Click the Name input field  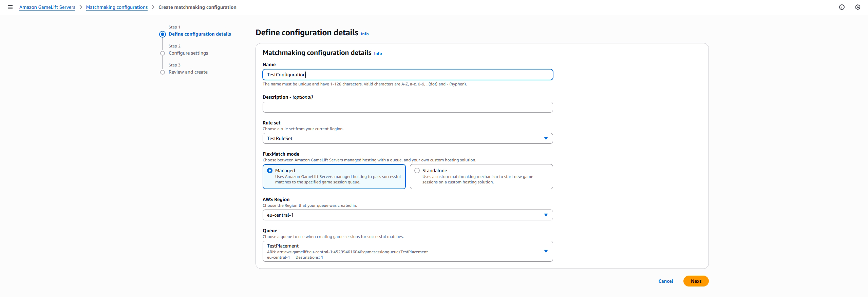(x=407, y=75)
